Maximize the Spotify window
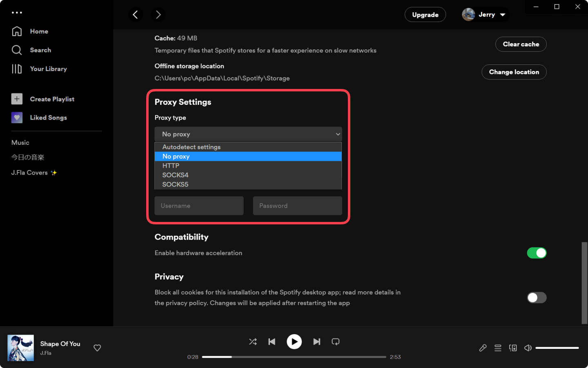The width and height of the screenshot is (588, 368). coord(557,7)
